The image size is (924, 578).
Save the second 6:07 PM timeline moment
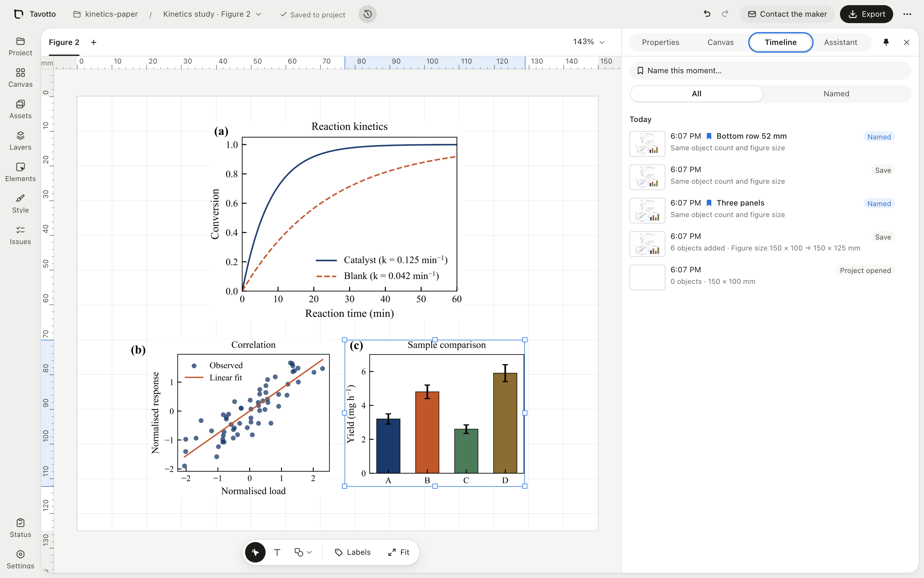pyautogui.click(x=883, y=170)
